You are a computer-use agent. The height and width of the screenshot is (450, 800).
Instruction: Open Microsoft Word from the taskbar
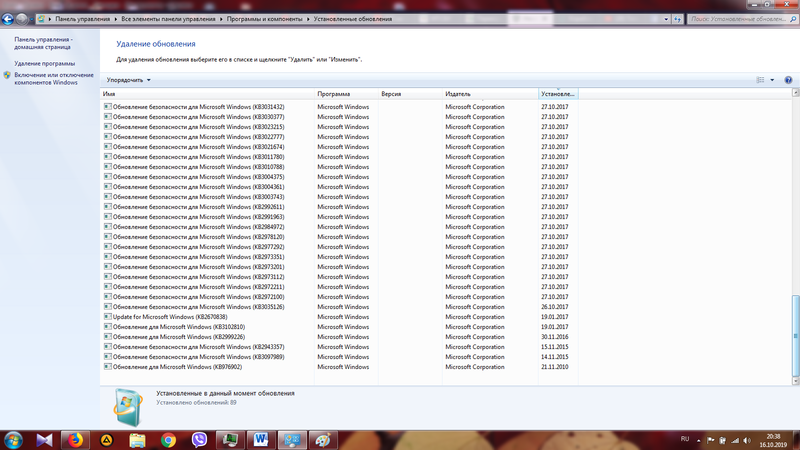click(261, 440)
